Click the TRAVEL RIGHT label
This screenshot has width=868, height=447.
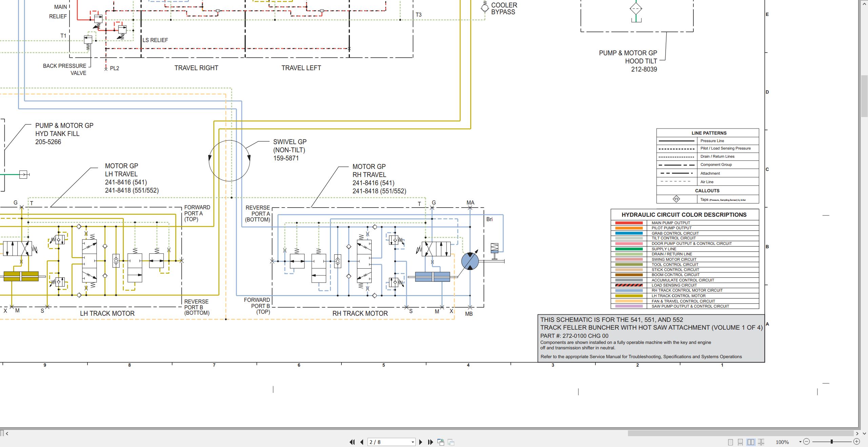pyautogui.click(x=196, y=68)
